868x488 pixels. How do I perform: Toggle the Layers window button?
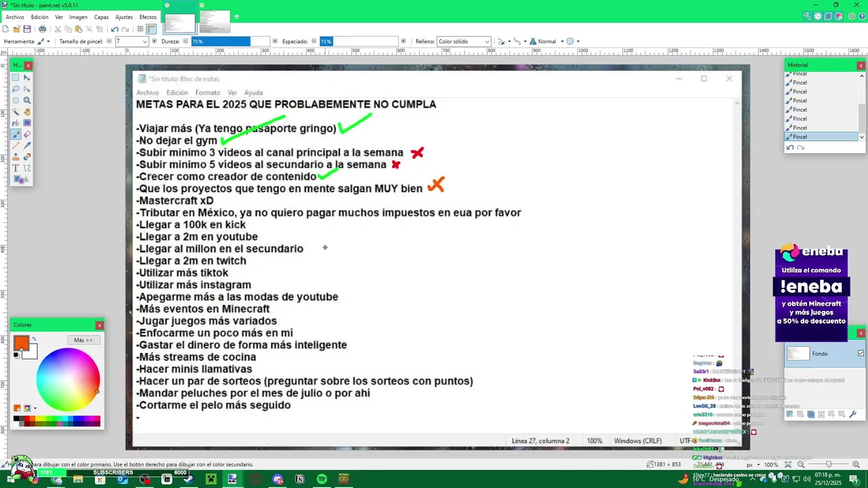[828, 16]
